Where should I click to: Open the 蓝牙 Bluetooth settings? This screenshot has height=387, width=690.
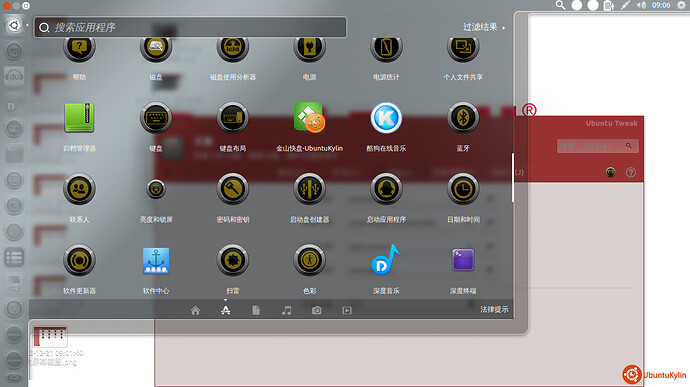point(463,118)
